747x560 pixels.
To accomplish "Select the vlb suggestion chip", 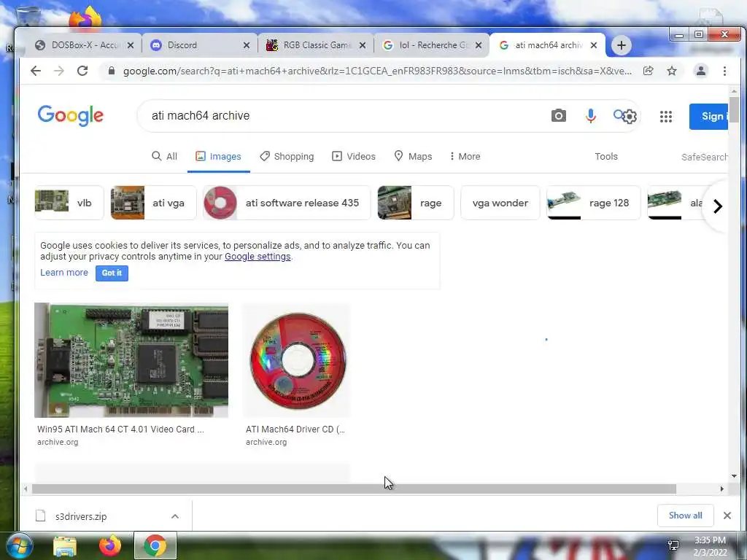I will pos(69,203).
